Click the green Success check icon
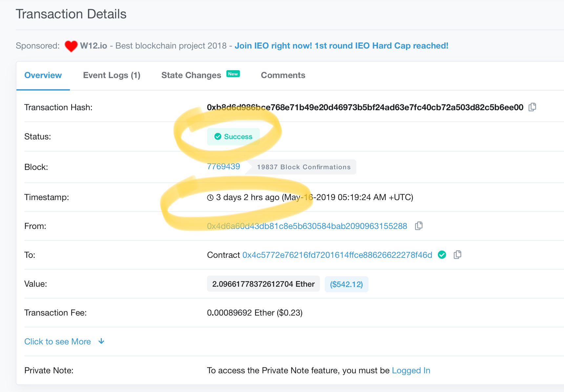This screenshot has width=564, height=392. click(218, 136)
